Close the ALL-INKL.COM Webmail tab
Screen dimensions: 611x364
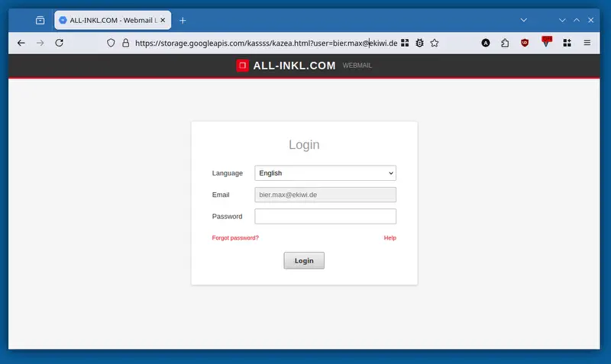(x=163, y=21)
